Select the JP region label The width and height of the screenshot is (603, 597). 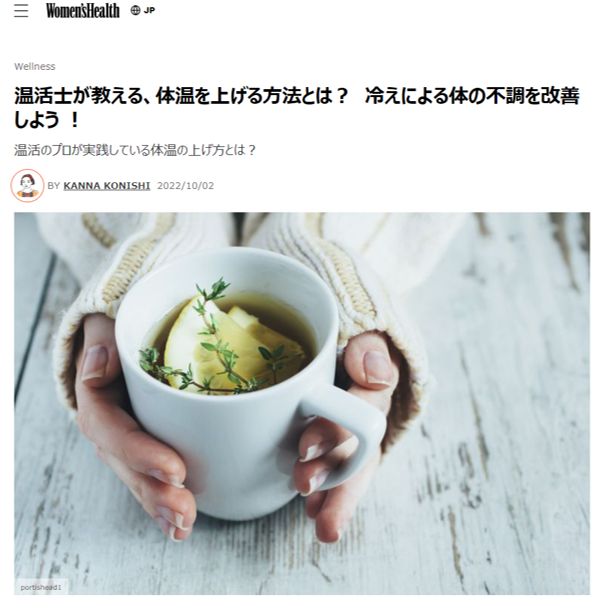pyautogui.click(x=150, y=10)
